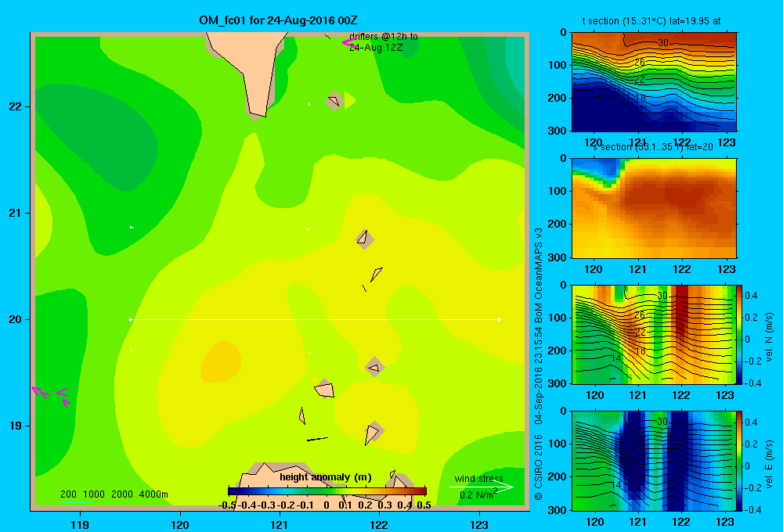Click the main map latitude label 22

15,106
